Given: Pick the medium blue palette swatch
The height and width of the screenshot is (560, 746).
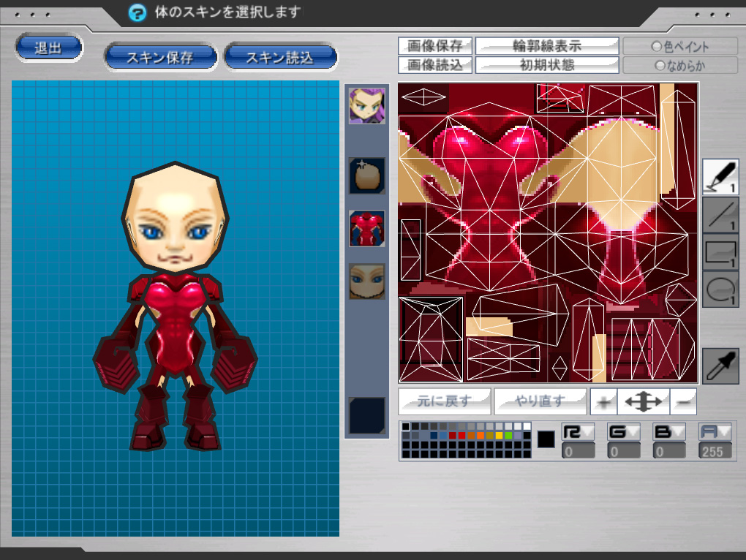Looking at the screenshot, I should pos(443,436).
